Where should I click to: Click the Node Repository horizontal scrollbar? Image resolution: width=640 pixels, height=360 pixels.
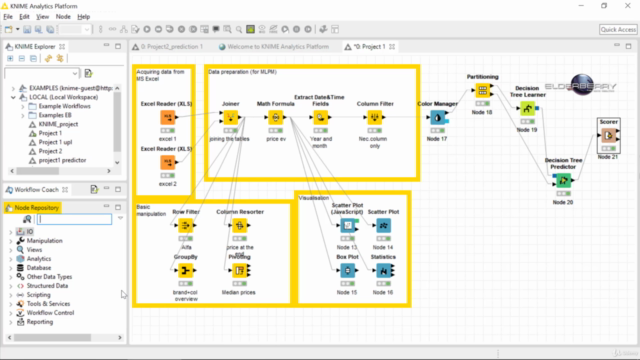pos(52,338)
